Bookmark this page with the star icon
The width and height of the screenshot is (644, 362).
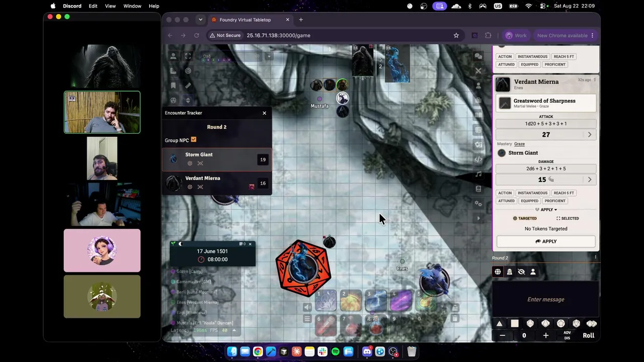[x=456, y=35]
